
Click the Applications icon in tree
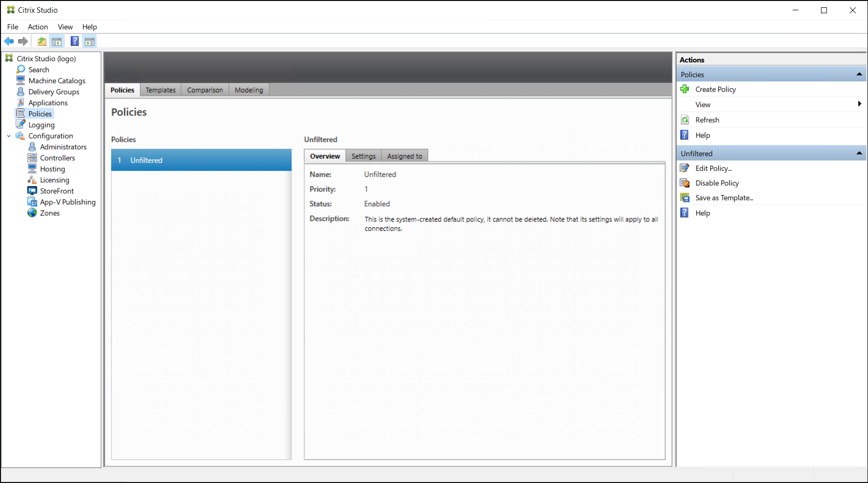pyautogui.click(x=21, y=102)
